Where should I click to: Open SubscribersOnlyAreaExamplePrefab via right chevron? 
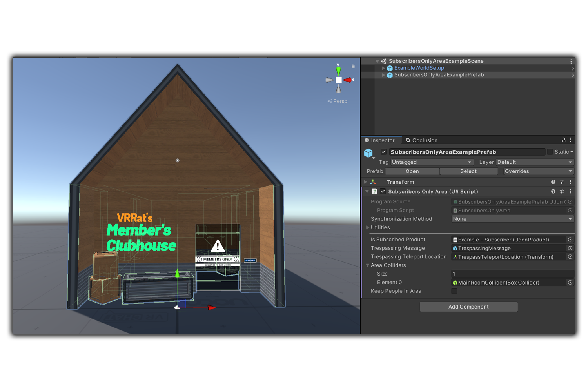[x=573, y=75]
